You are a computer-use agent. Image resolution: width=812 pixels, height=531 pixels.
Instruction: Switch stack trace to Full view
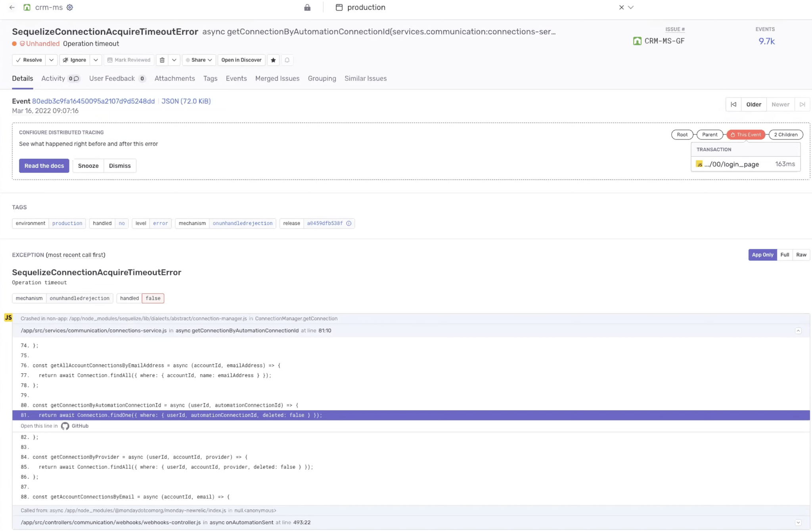pos(785,255)
